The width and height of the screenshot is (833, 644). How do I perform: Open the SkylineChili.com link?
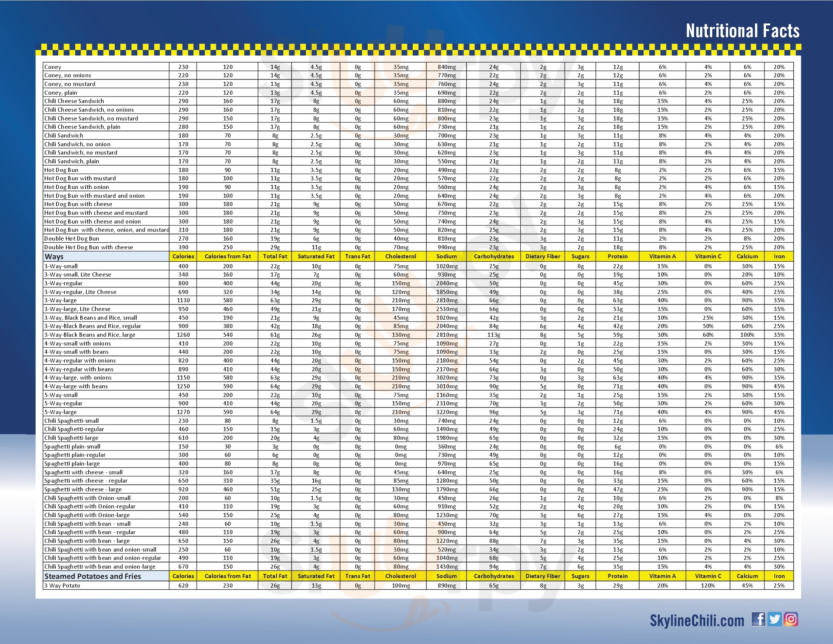coord(697,621)
